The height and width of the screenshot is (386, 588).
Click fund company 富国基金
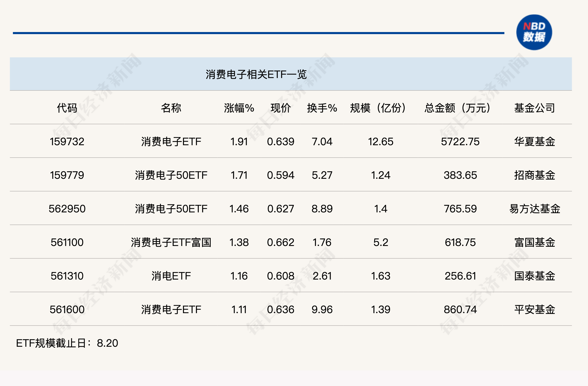(x=535, y=242)
